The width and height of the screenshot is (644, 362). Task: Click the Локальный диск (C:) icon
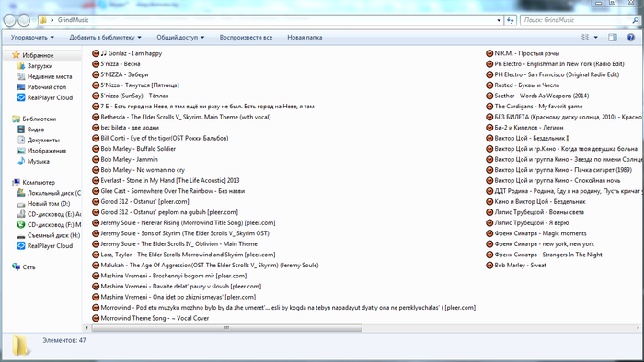[x=21, y=193]
